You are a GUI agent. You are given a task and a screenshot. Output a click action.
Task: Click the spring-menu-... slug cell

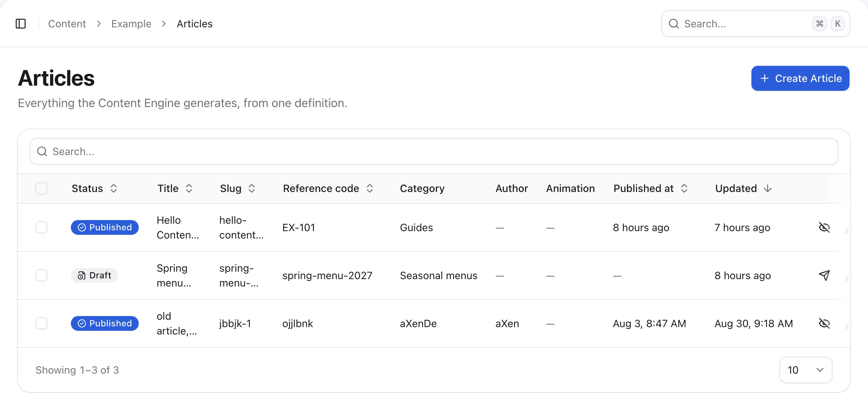pyautogui.click(x=239, y=275)
